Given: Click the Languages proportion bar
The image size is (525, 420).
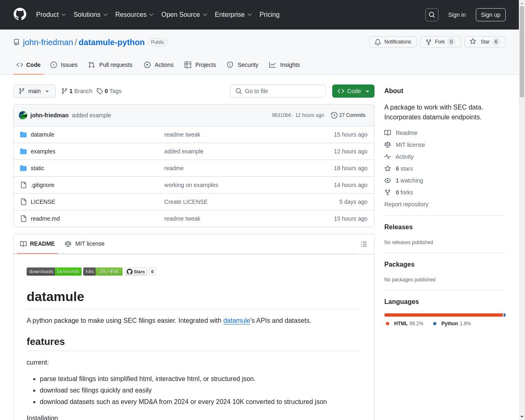Looking at the screenshot, I should tap(445, 315).
